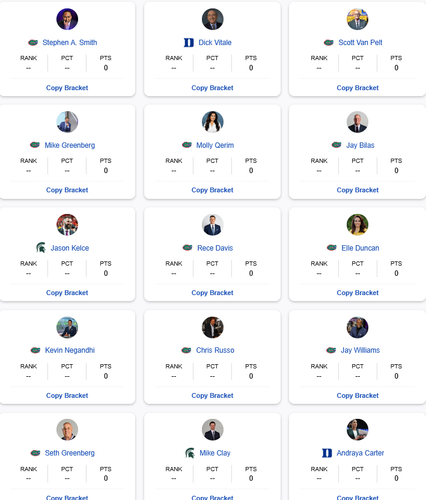
Task: Copy Dick Vitale's bracket
Action: point(212,88)
